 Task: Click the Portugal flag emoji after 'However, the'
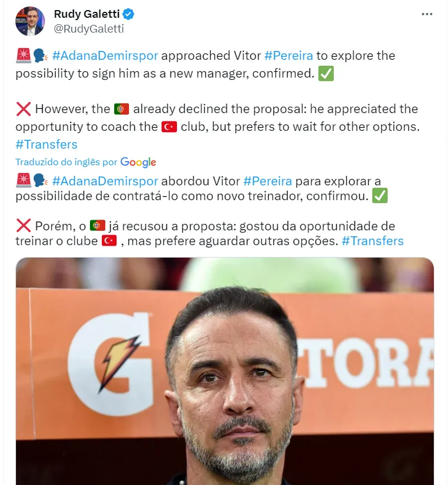(x=121, y=109)
